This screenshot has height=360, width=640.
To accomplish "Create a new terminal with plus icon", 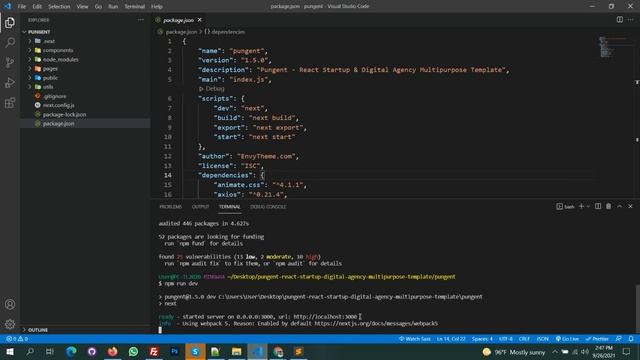I will 581,207.
